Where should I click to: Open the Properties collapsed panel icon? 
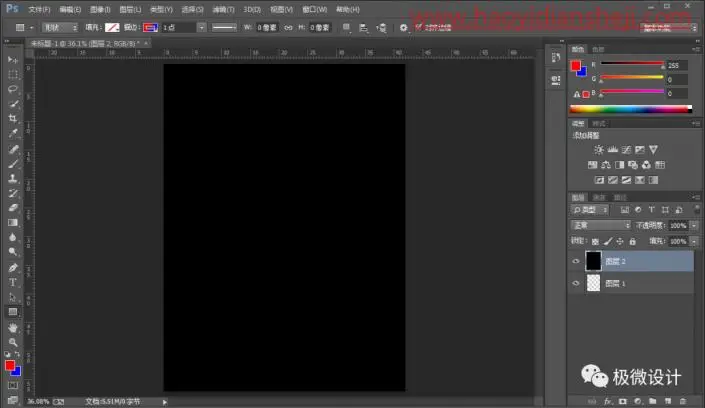[556, 81]
